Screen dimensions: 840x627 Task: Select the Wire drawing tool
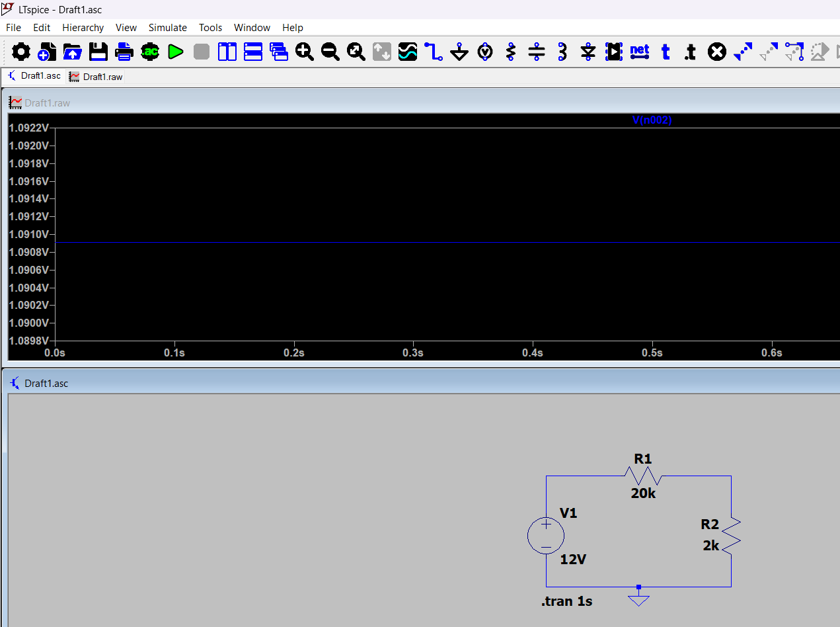434,52
